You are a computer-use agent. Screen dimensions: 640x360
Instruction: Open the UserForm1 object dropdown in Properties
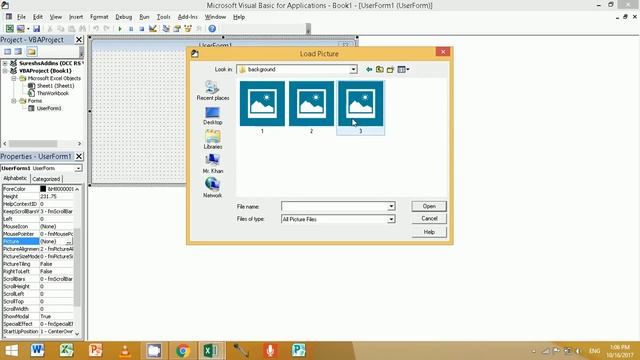78,168
